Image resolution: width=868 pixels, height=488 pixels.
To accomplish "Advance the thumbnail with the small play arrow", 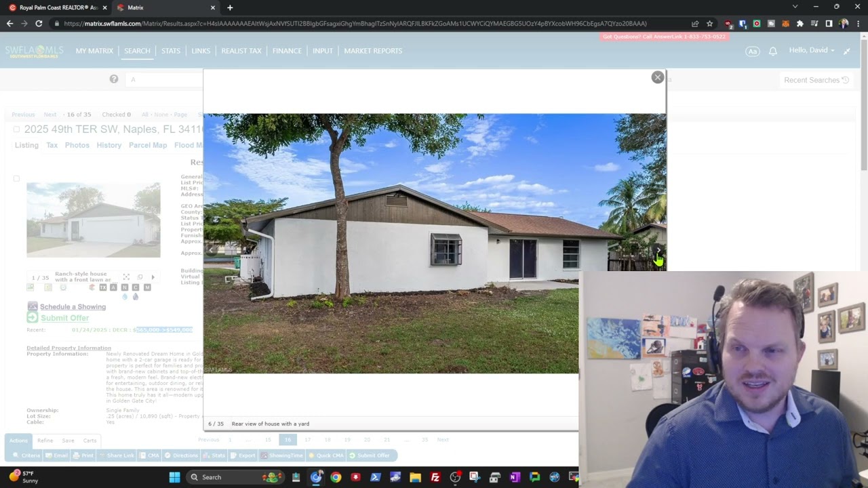I will 153,277.
